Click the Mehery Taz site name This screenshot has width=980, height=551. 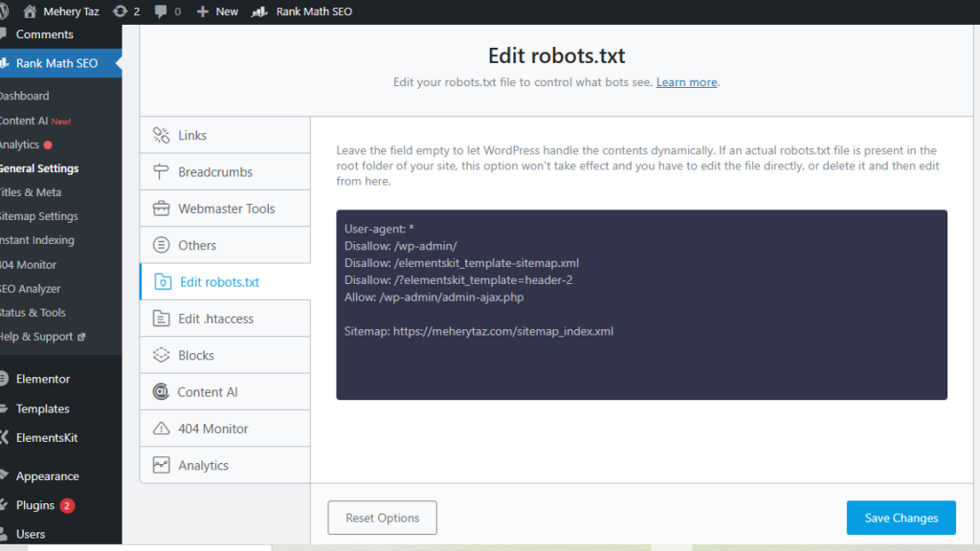click(71, 11)
